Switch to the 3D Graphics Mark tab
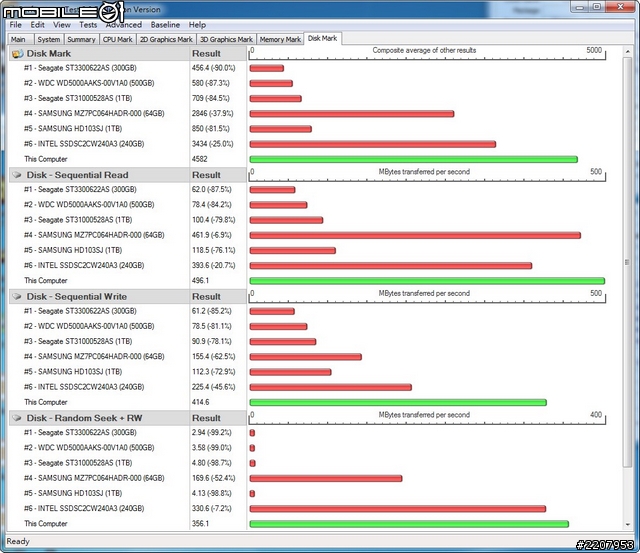Image resolution: width=640 pixels, height=553 pixels. [226, 40]
